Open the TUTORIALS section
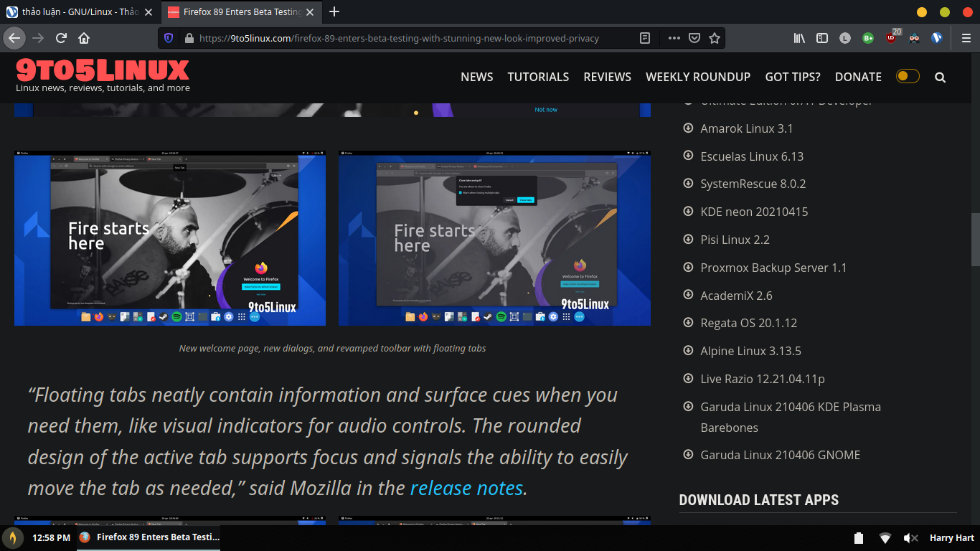This screenshot has height=551, width=980. pos(538,77)
